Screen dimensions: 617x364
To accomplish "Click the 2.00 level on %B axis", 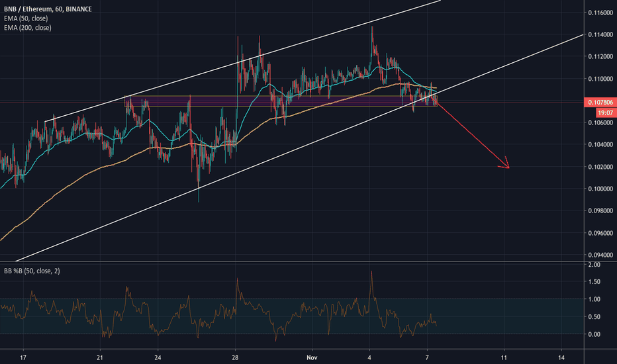I will (594, 265).
